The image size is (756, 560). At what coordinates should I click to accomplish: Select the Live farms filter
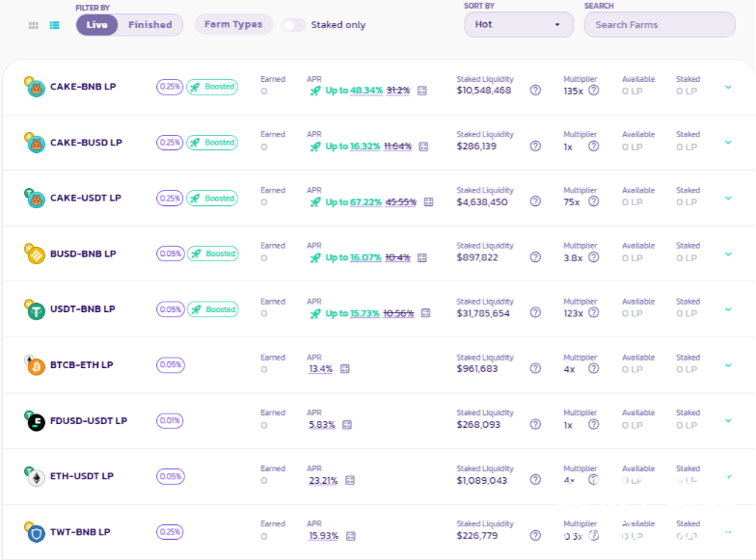pyautogui.click(x=97, y=25)
